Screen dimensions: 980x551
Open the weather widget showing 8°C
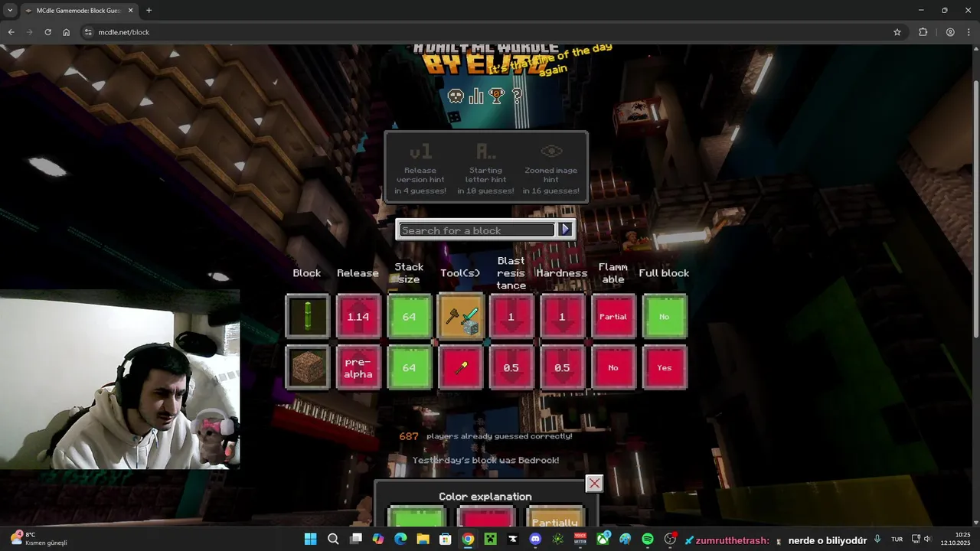click(x=38, y=539)
